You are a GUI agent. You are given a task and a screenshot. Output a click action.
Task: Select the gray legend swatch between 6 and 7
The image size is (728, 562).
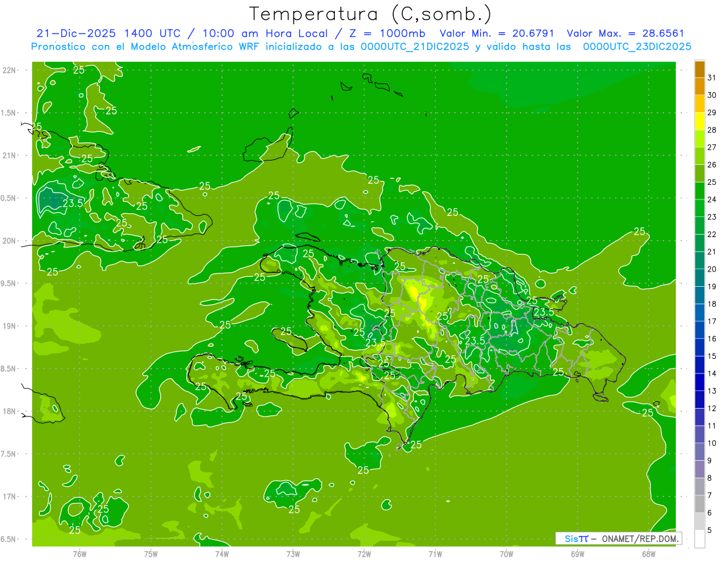699,504
